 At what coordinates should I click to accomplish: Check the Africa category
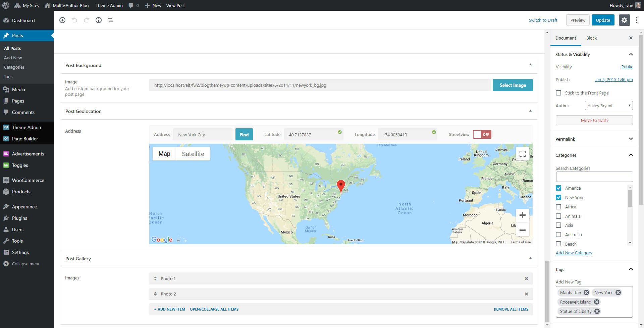point(558,207)
